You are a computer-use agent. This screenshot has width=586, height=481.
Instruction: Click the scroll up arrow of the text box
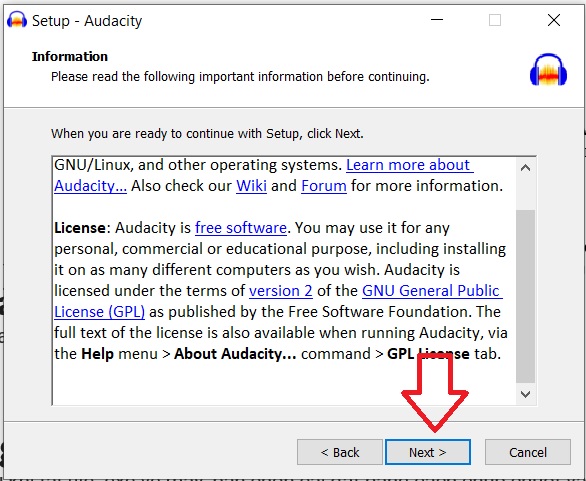[x=525, y=168]
